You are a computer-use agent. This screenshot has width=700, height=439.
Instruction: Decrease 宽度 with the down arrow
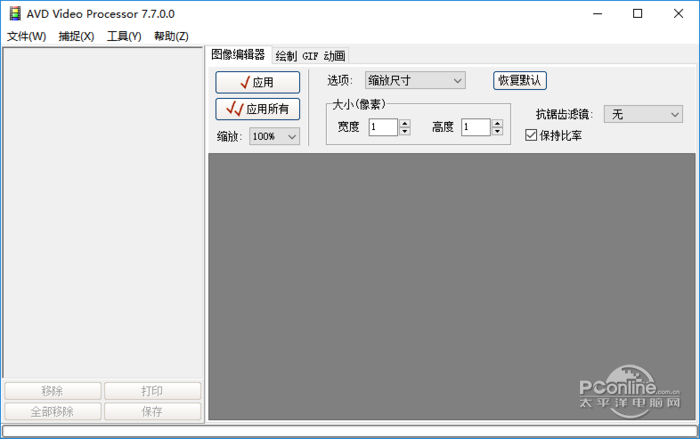click(x=405, y=131)
